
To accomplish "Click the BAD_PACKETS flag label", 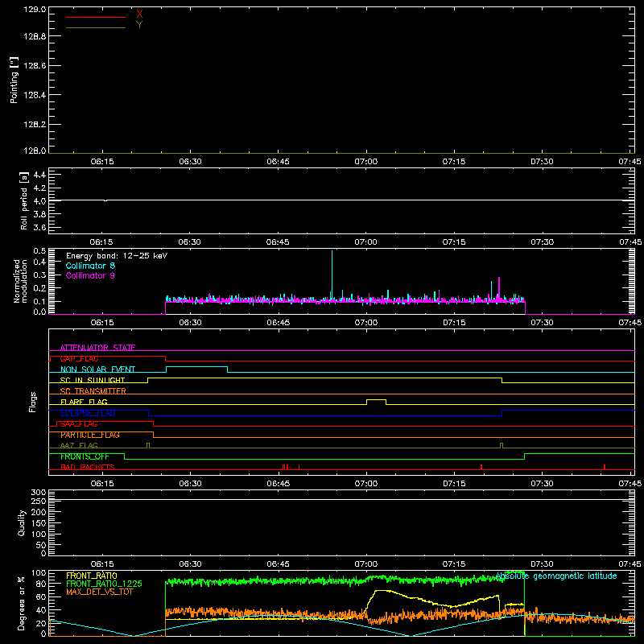I will [x=88, y=467].
